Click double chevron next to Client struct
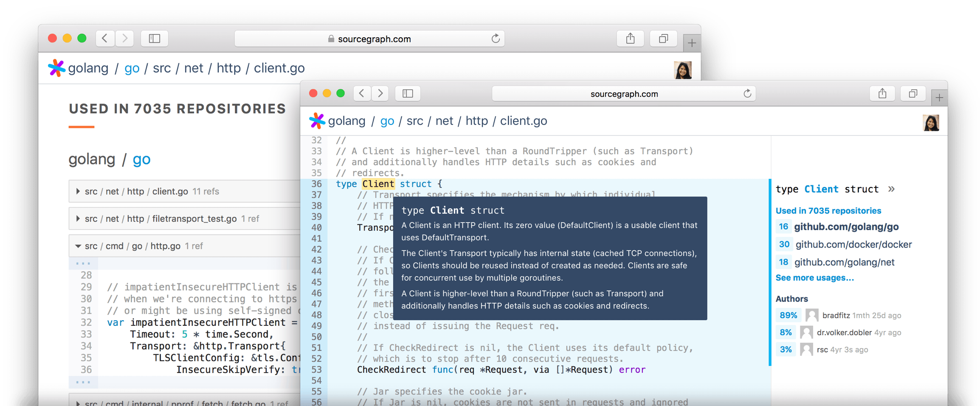This screenshot has height=406, width=980. point(891,189)
